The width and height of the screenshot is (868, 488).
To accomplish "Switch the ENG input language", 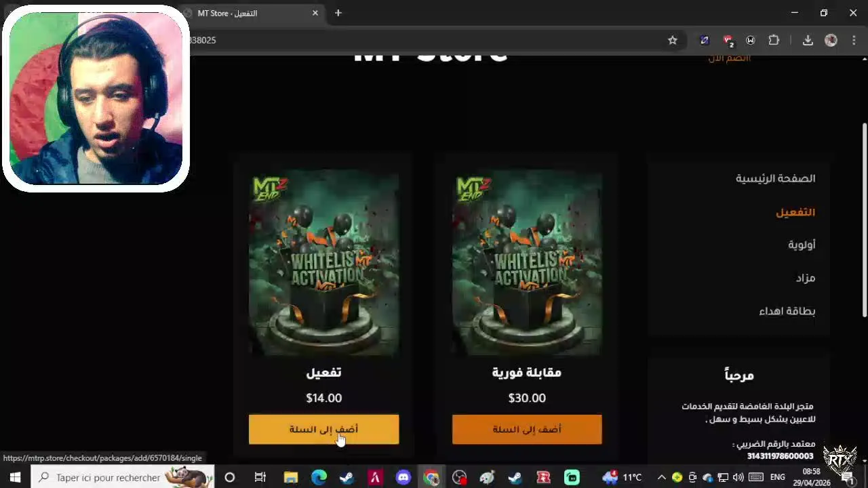I will tap(778, 477).
